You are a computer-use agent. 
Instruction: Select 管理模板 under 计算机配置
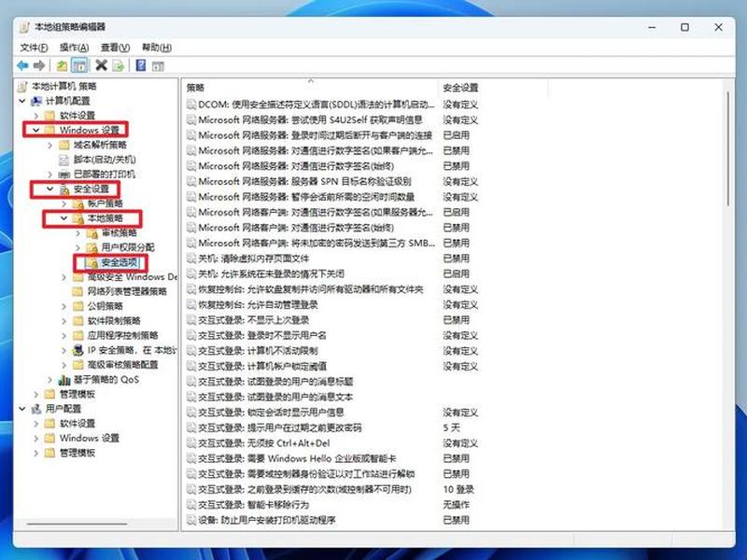click(78, 394)
